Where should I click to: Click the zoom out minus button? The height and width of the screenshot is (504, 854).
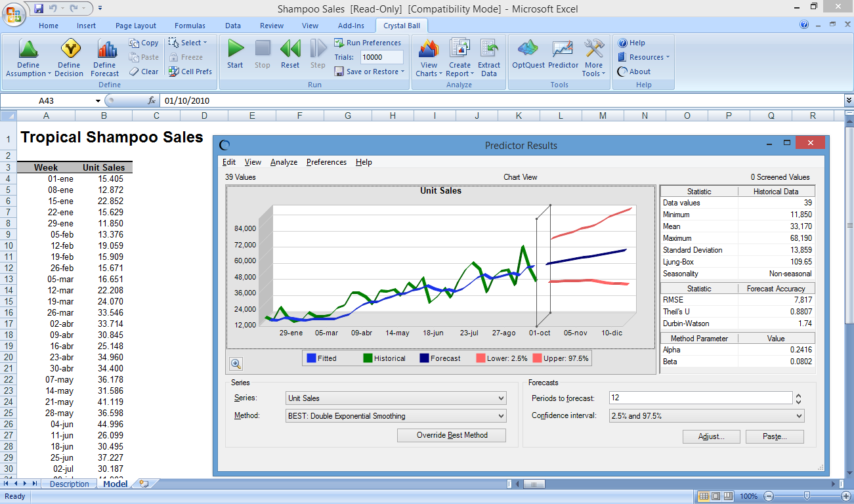coord(769,496)
